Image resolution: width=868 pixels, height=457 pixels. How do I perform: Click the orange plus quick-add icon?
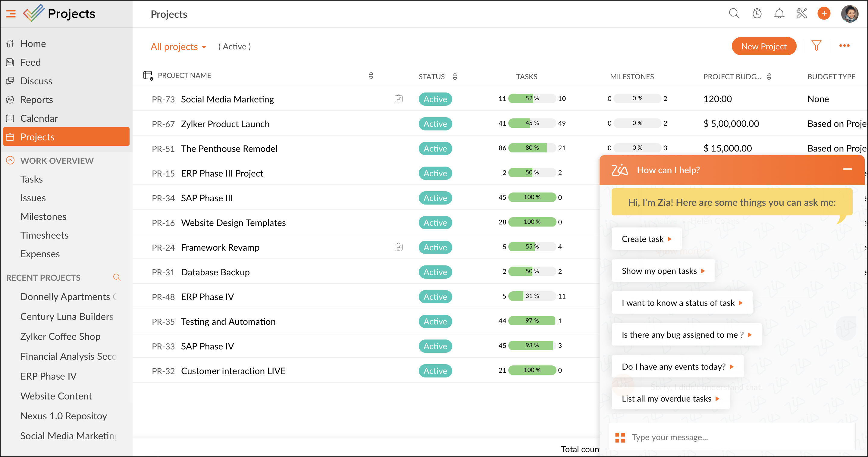(824, 14)
